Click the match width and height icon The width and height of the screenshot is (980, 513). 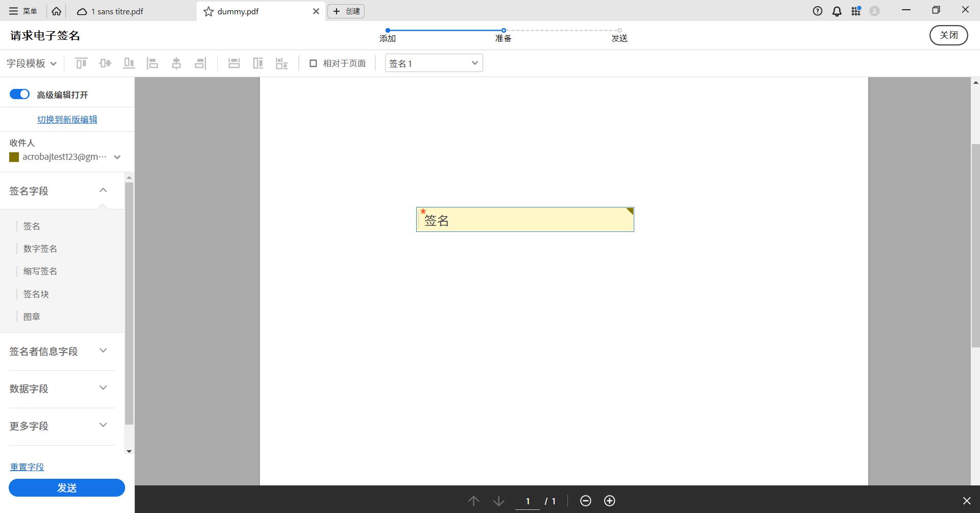pos(281,63)
